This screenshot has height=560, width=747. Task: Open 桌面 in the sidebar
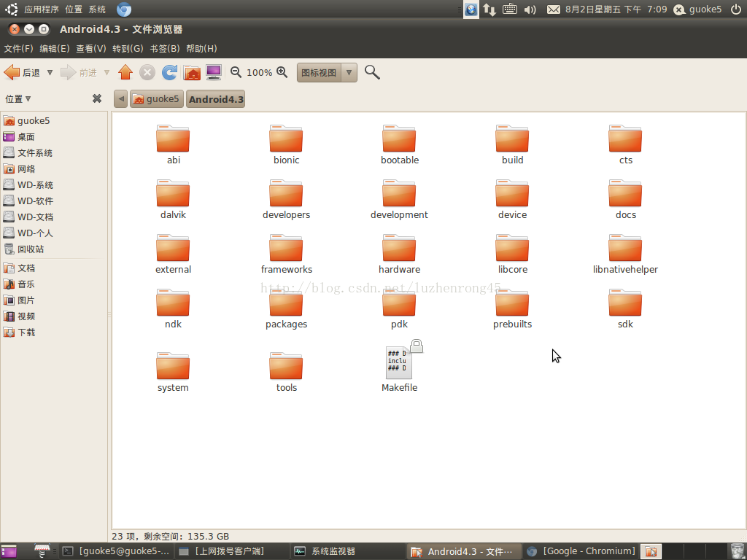pyautogui.click(x=19, y=136)
